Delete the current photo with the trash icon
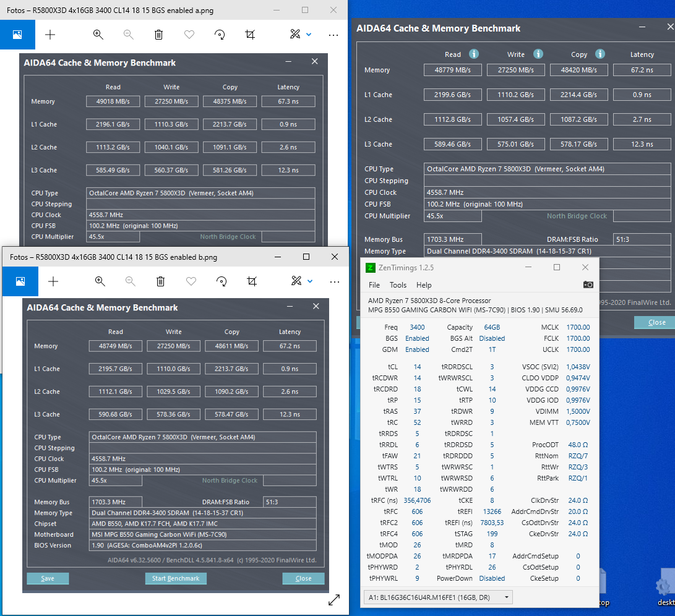 [x=158, y=35]
